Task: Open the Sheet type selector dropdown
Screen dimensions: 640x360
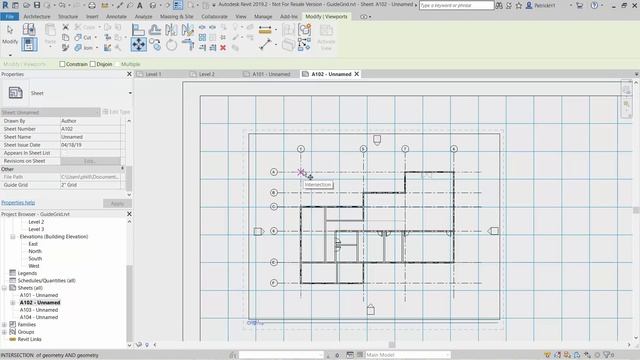Action: point(130,93)
